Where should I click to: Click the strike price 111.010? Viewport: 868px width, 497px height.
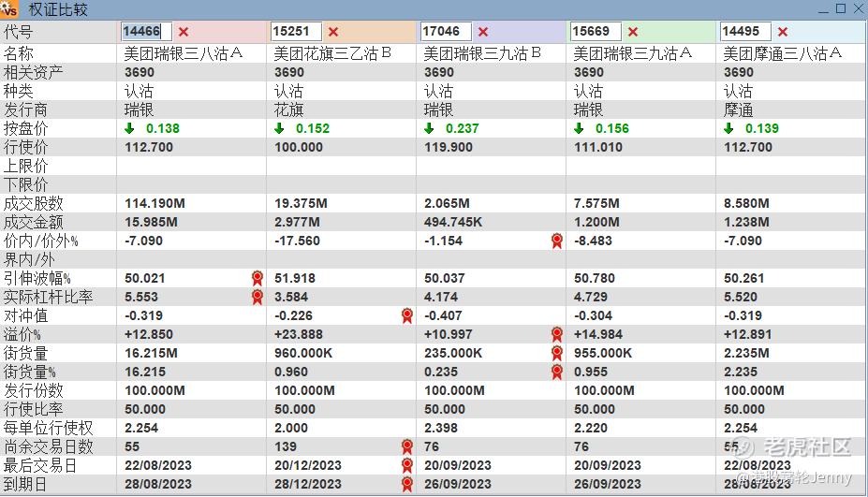point(598,147)
